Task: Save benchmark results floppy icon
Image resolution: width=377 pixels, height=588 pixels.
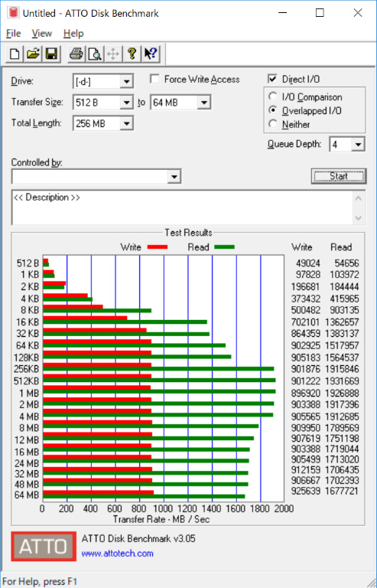Action: point(51,54)
